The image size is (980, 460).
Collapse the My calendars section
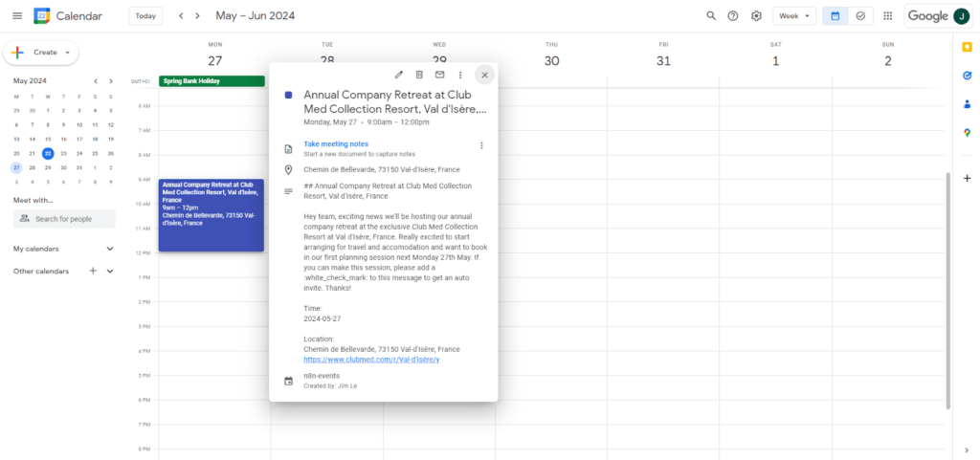coord(110,249)
